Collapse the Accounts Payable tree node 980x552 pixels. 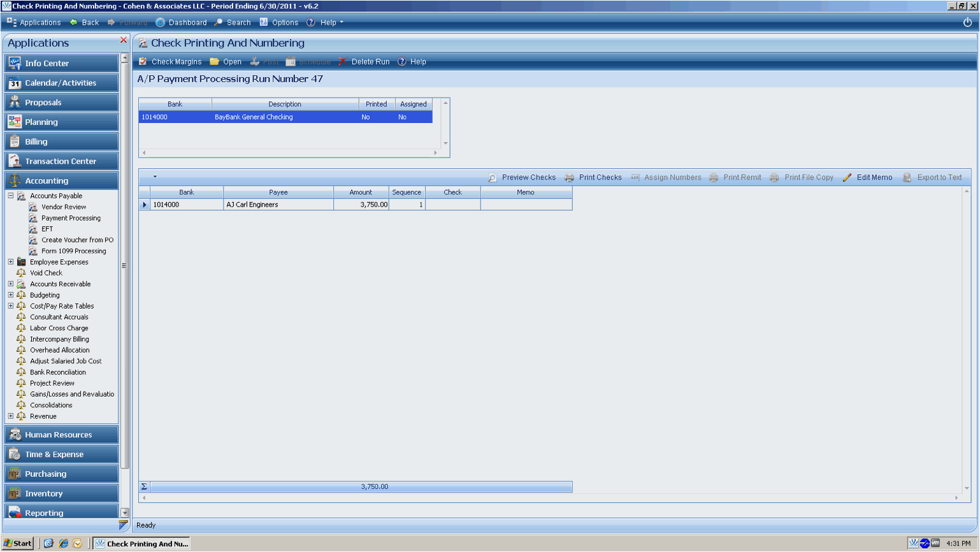(x=11, y=196)
